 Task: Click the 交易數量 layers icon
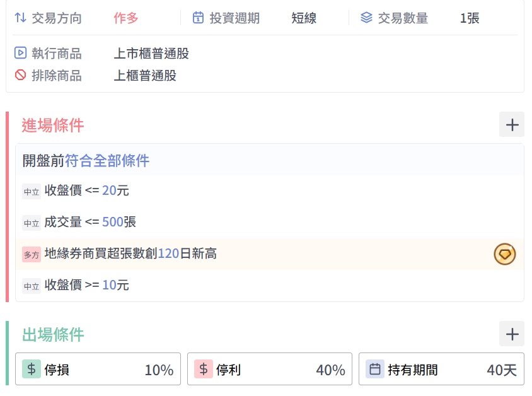(366, 18)
